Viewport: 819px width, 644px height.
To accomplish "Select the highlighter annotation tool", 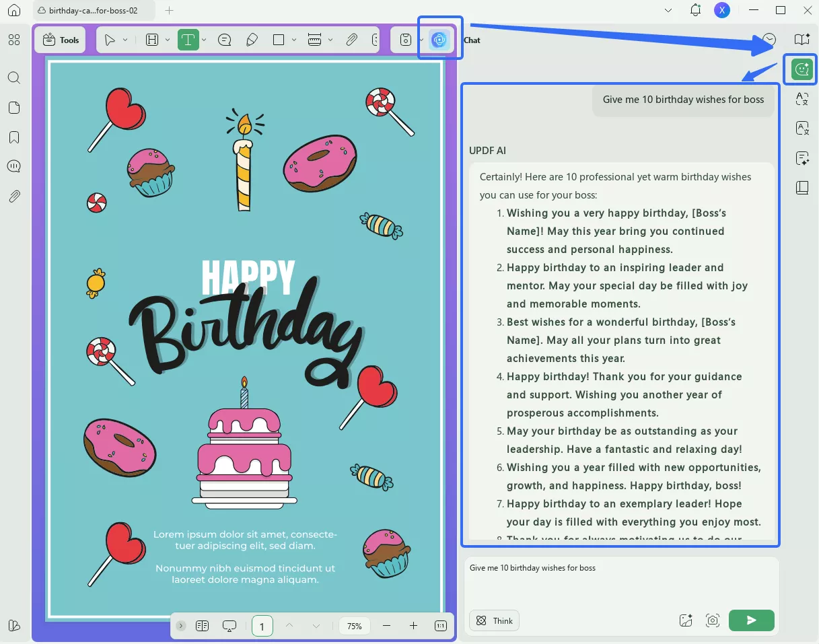I will coord(252,40).
